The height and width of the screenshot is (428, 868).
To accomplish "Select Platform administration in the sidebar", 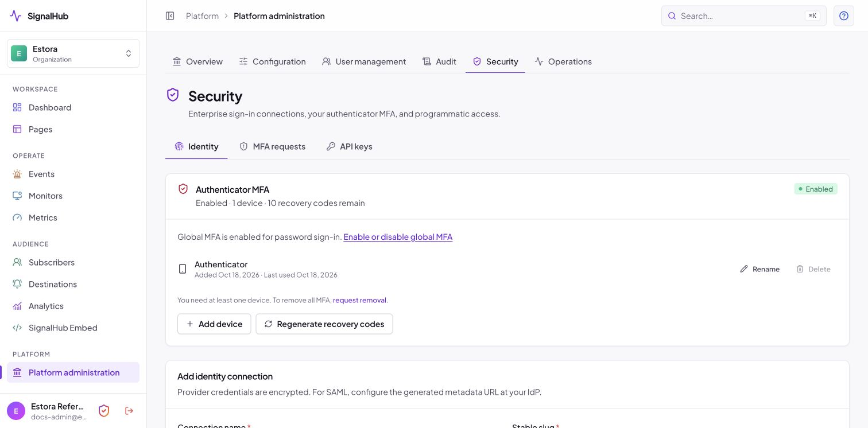I will point(73,372).
